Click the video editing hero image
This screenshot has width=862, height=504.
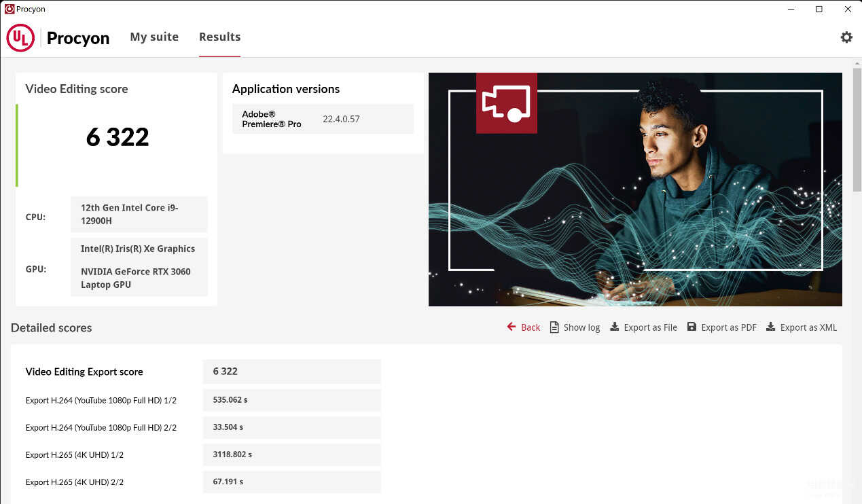pos(635,190)
